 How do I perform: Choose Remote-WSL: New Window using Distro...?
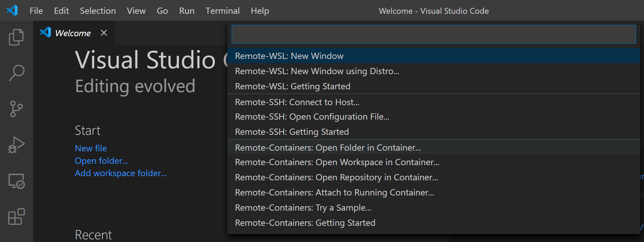[x=433, y=71]
